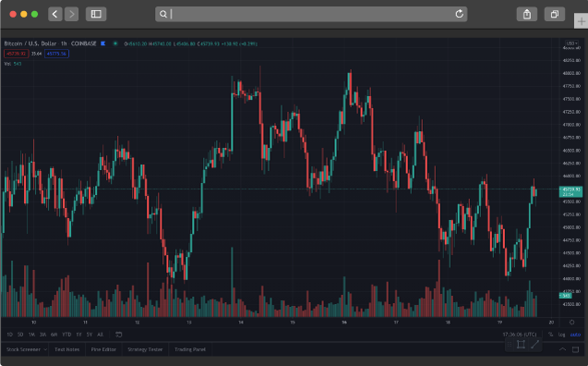
Task: Click the Bitcoin / U.S. Dollar symbol title
Action: click(x=30, y=43)
